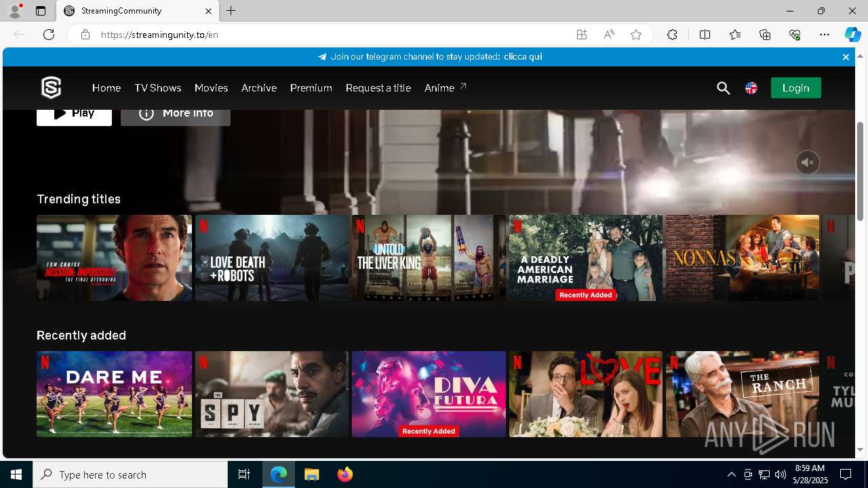View site information lock icon

tap(85, 35)
